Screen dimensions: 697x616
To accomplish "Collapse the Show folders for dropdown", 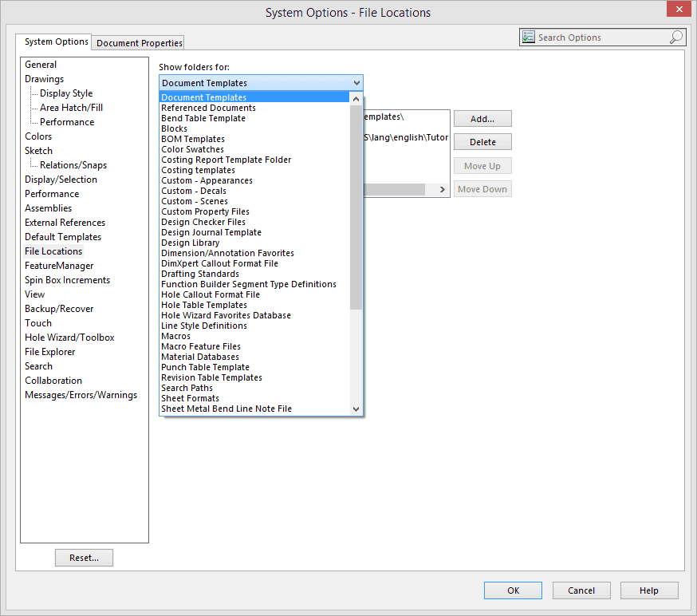I will click(356, 83).
